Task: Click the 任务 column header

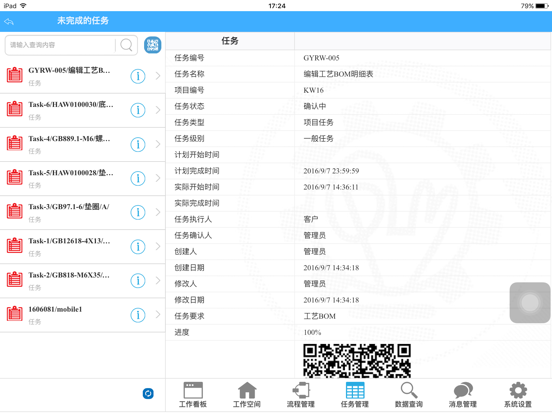Action: click(230, 41)
